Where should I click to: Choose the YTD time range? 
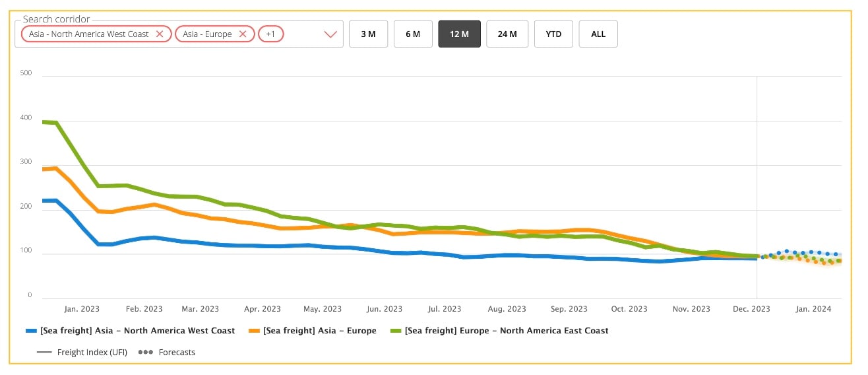(x=553, y=34)
